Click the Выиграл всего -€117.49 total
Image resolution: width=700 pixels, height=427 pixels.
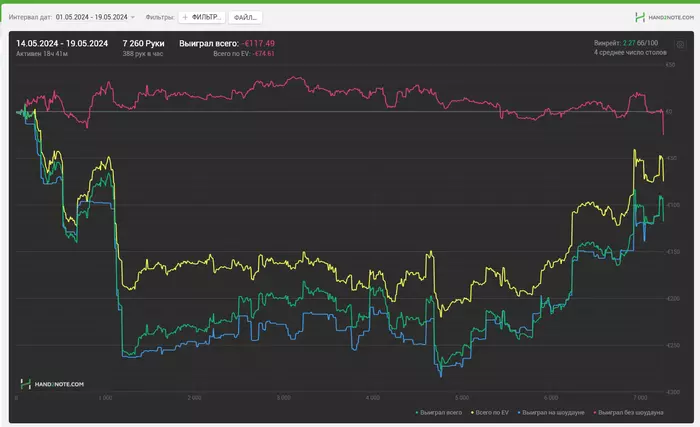pyautogui.click(x=227, y=43)
